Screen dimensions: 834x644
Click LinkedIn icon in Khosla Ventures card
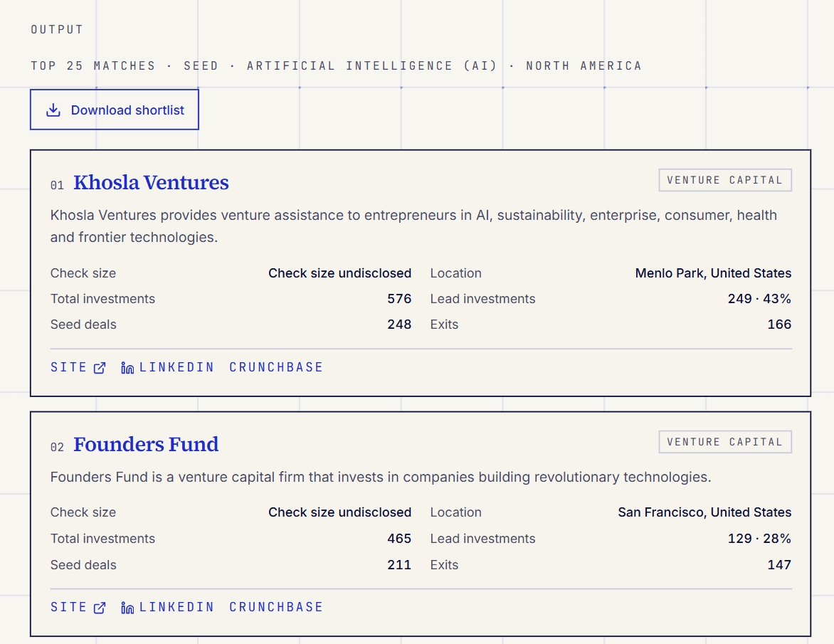click(127, 367)
